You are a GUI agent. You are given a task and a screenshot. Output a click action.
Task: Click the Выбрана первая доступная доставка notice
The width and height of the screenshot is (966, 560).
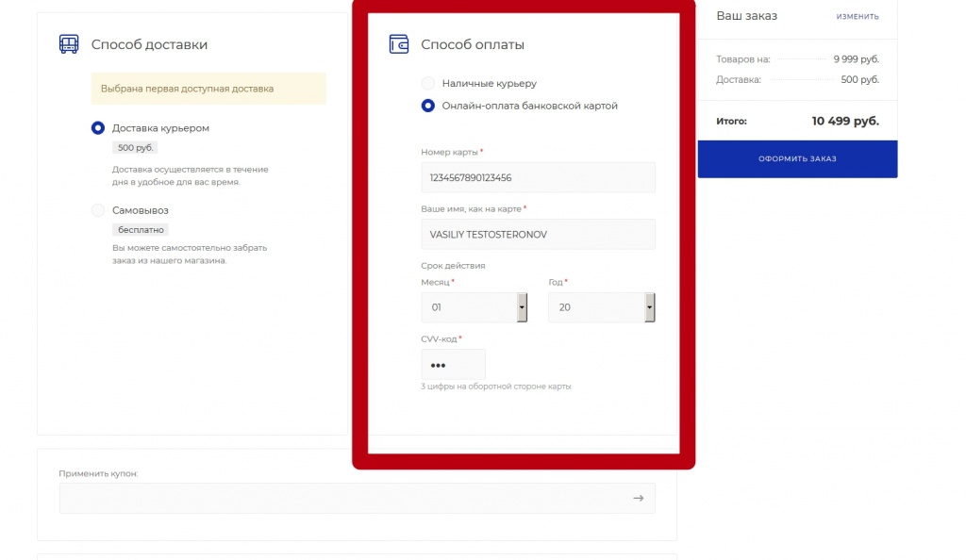coord(208,89)
